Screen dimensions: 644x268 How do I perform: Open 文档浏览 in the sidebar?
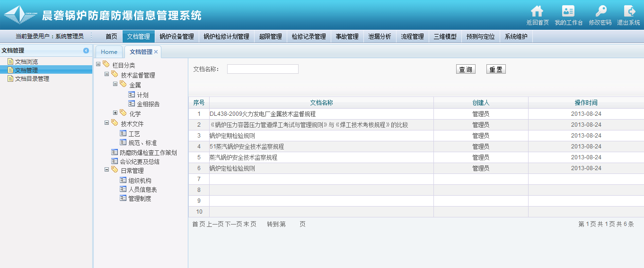(x=26, y=61)
